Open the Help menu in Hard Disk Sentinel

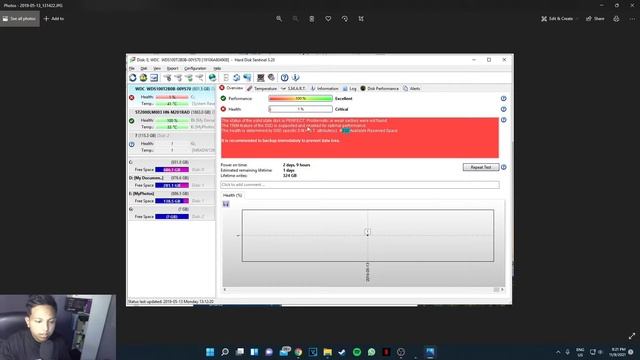(217, 68)
